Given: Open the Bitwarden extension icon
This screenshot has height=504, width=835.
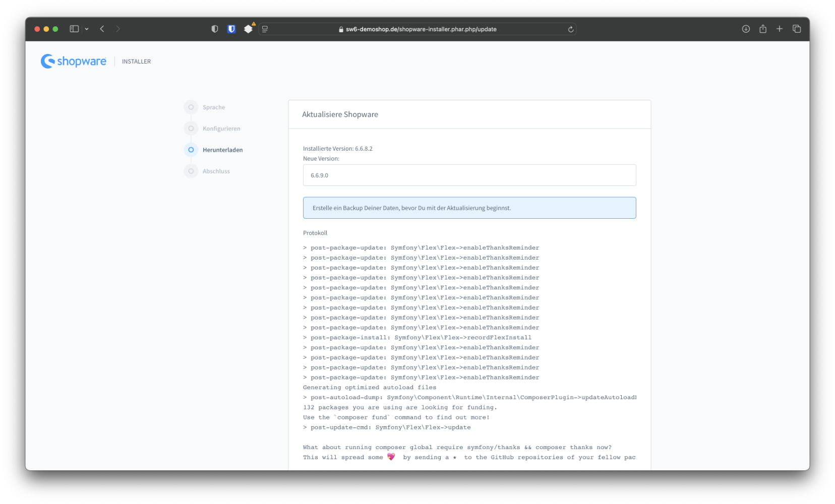Looking at the screenshot, I should pos(231,29).
